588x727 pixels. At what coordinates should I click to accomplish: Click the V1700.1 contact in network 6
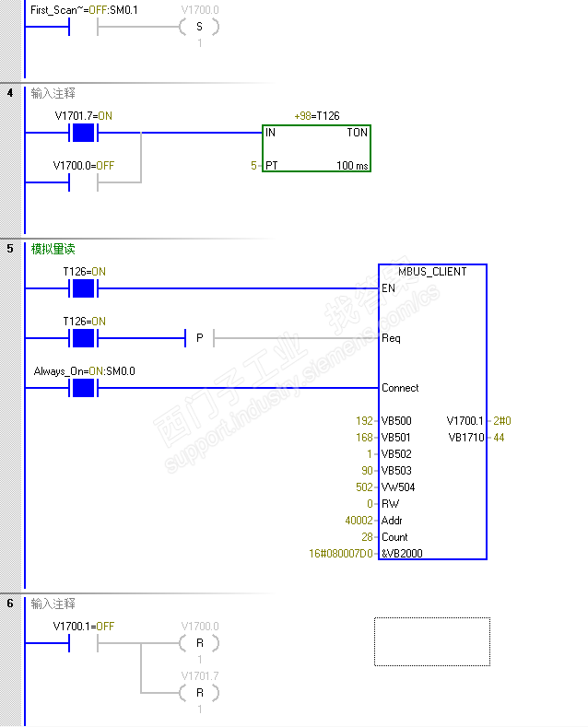coord(84,643)
